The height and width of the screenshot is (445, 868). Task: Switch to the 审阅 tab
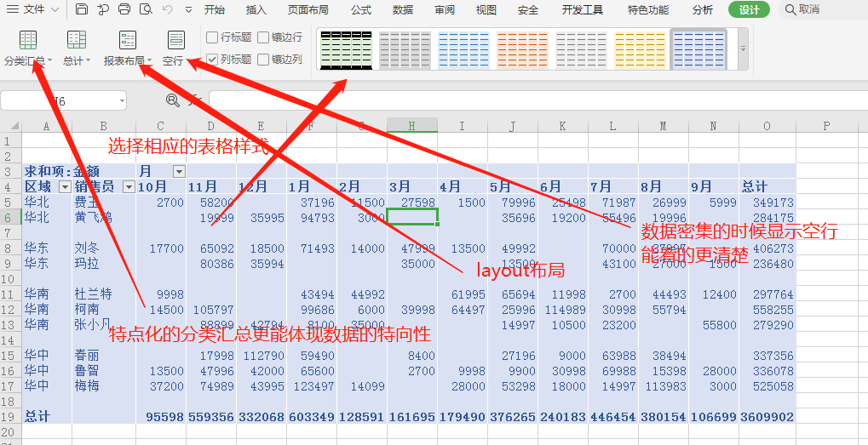445,10
